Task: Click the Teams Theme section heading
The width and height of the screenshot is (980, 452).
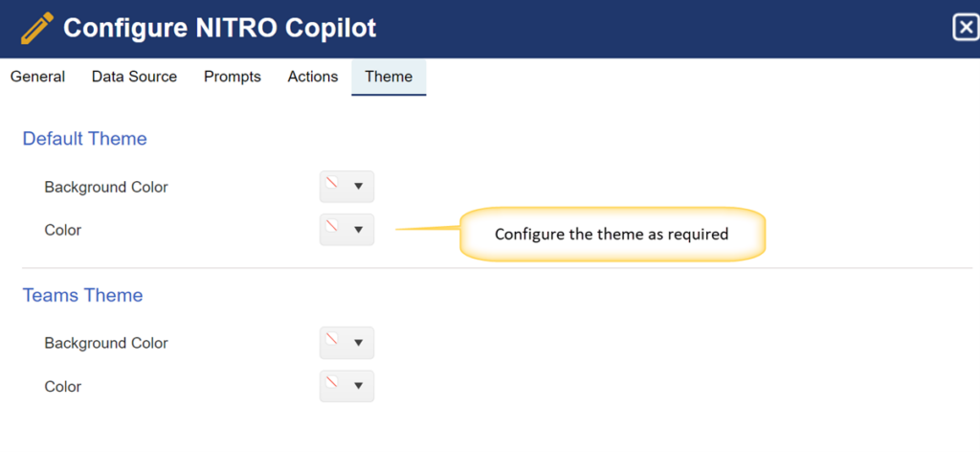Action: coord(82,294)
